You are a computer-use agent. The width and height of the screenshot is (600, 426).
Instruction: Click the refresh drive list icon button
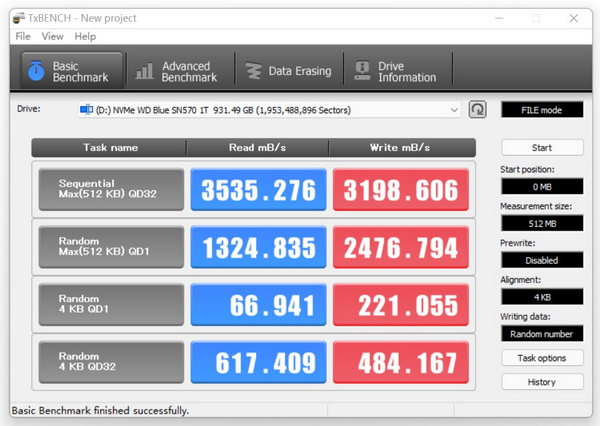[x=478, y=110]
